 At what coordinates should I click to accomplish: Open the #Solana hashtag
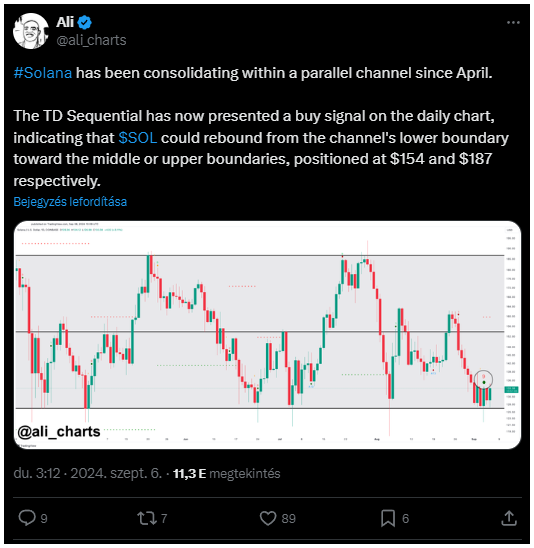point(43,73)
